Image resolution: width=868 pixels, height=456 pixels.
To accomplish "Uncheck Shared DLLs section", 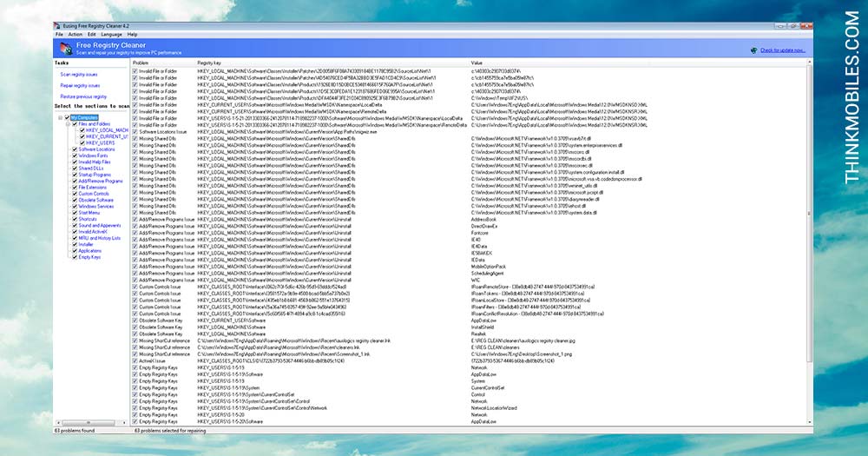I will 75,169.
